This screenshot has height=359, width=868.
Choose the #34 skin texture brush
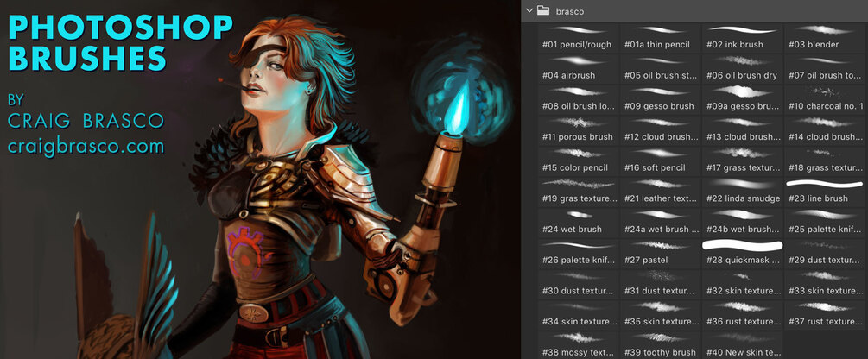(579, 315)
